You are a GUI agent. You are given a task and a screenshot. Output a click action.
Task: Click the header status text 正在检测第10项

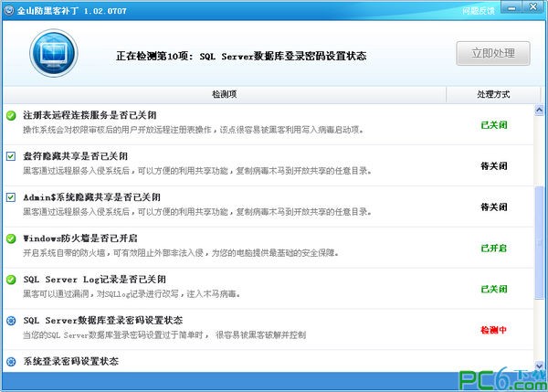click(x=241, y=56)
